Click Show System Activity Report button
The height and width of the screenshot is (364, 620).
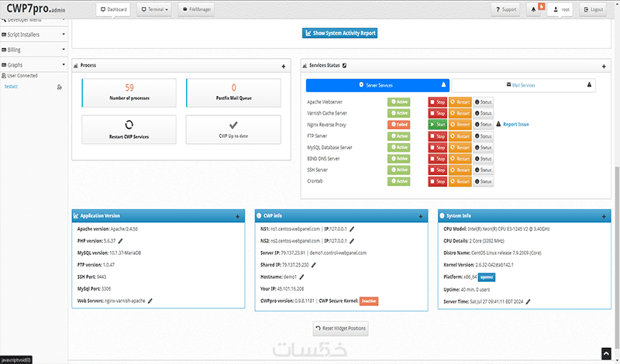(339, 33)
